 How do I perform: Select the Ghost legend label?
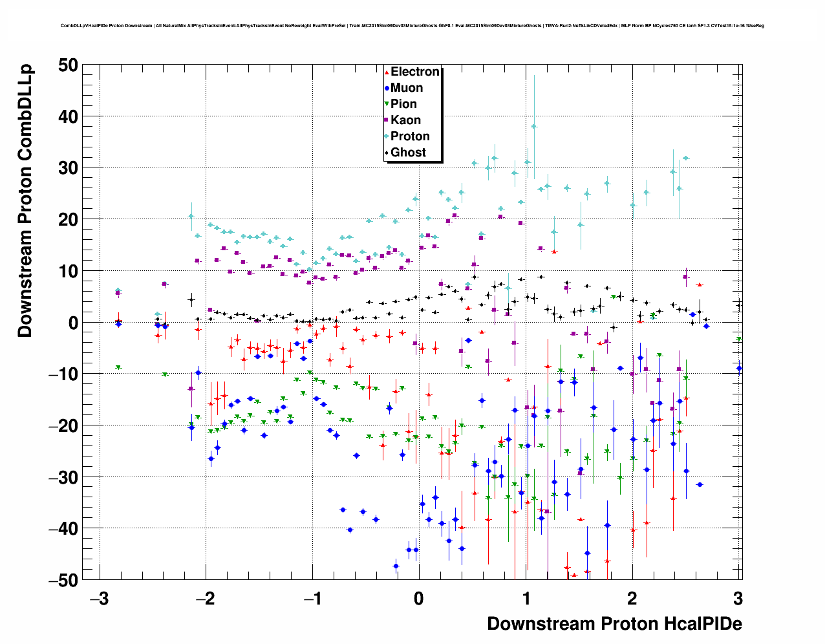[x=408, y=153]
